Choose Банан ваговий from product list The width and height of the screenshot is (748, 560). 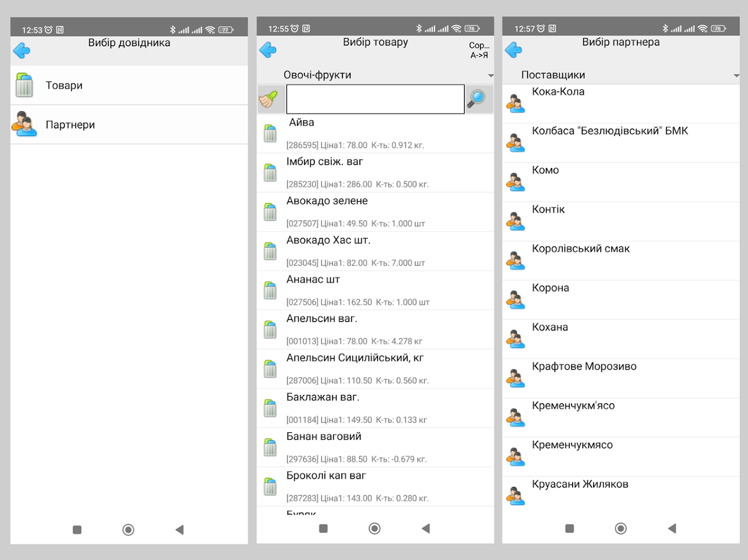[375, 448]
